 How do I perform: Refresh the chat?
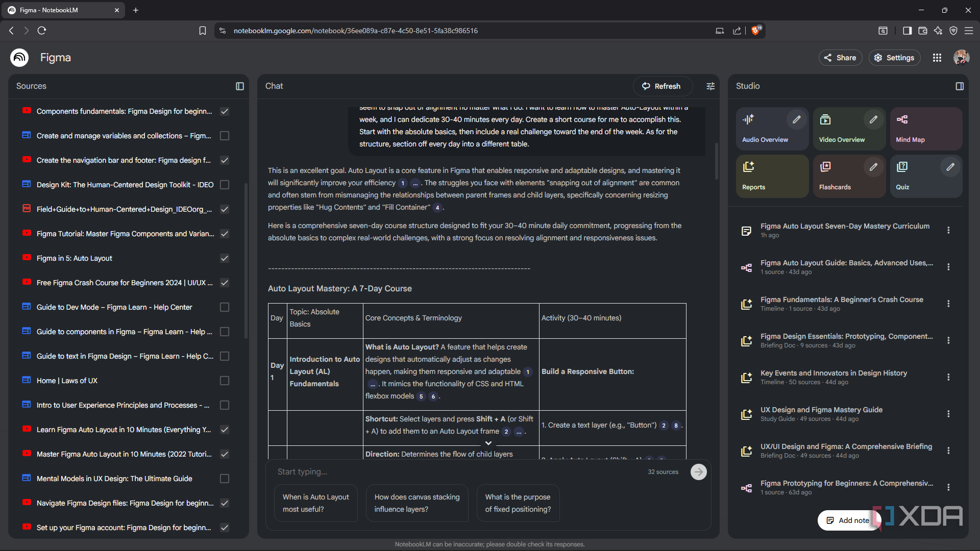pyautogui.click(x=662, y=86)
